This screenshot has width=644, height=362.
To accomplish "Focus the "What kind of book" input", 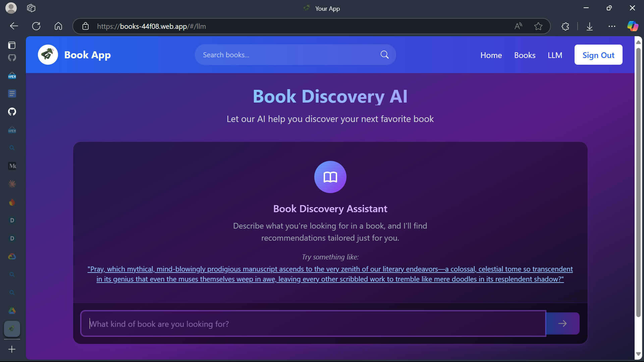I will tap(313, 324).
